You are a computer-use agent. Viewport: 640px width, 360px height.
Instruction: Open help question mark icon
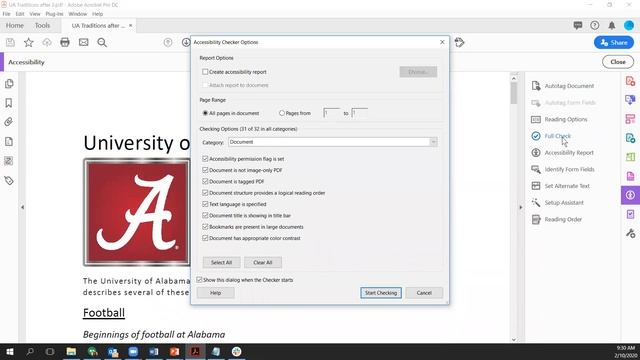pyautogui.click(x=595, y=25)
